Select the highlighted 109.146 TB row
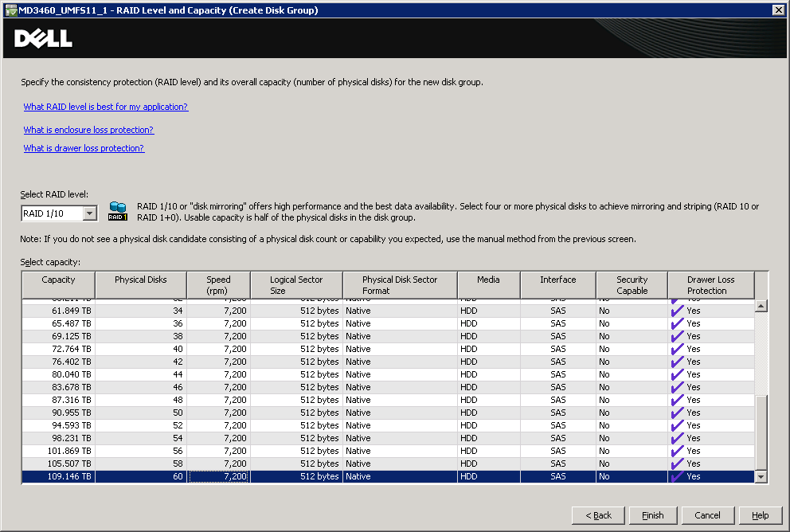This screenshot has height=532, width=790. [x=388, y=476]
